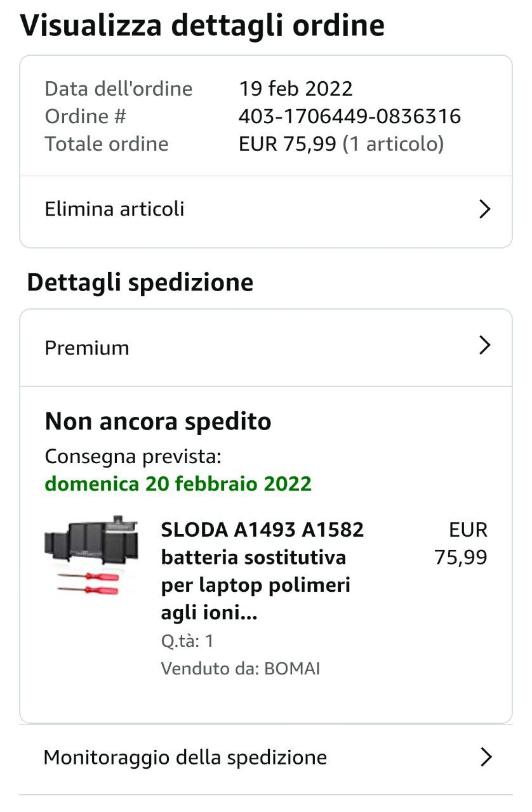The width and height of the screenshot is (532, 812).
Task: Expand the Premium shipping chevron
Action: (x=484, y=345)
